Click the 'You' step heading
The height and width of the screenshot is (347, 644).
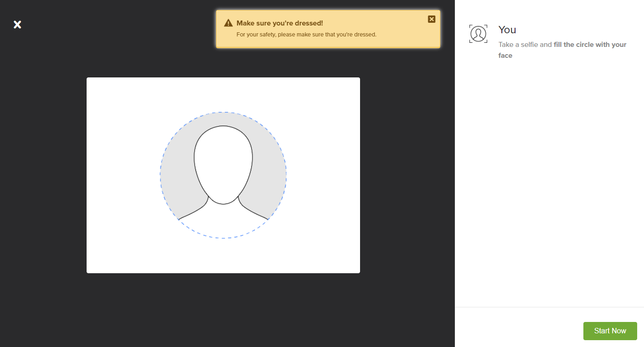(x=507, y=30)
